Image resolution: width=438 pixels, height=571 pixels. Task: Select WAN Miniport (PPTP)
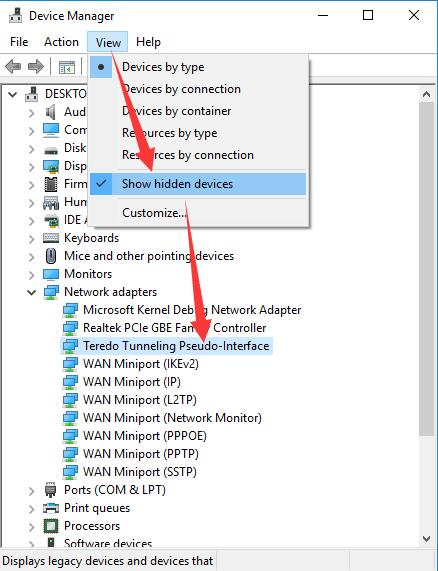click(x=141, y=454)
